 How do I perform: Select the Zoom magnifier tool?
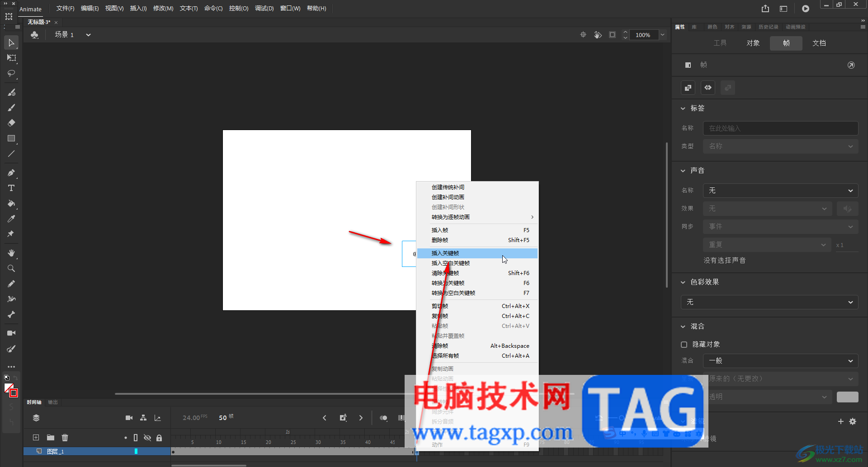tap(11, 268)
